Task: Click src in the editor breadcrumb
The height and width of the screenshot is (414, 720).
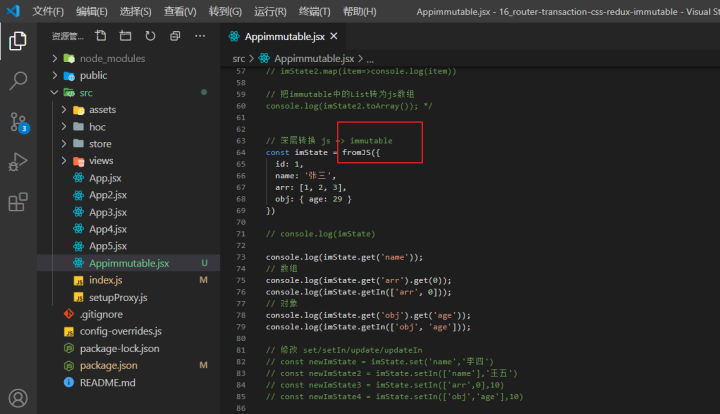Action: click(x=239, y=59)
